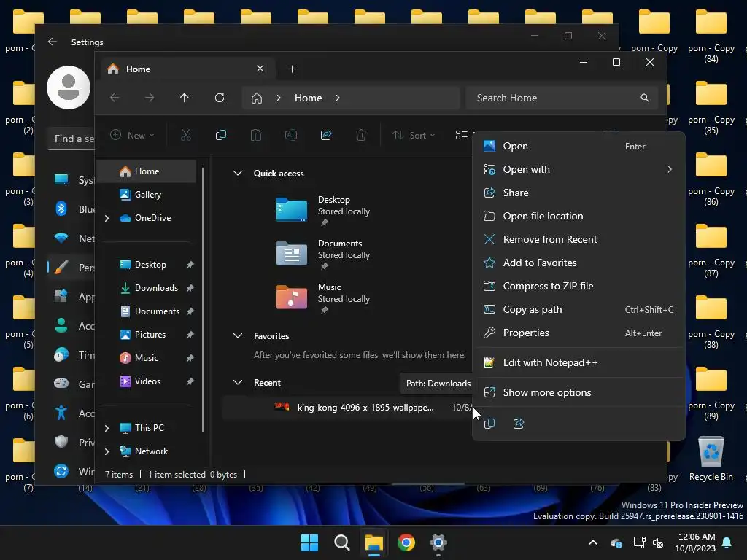Collapse the Quick access section

(238, 174)
